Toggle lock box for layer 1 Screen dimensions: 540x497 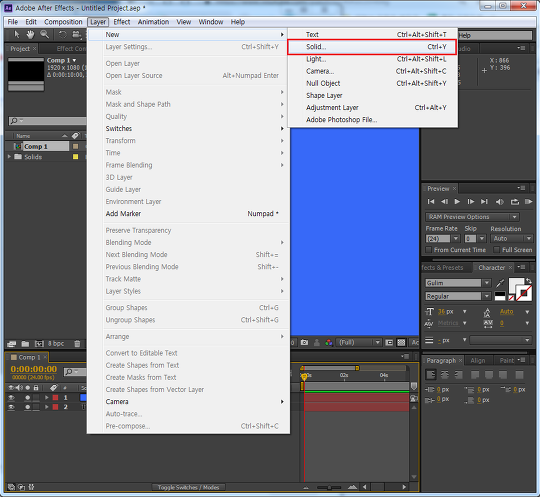tap(36, 397)
